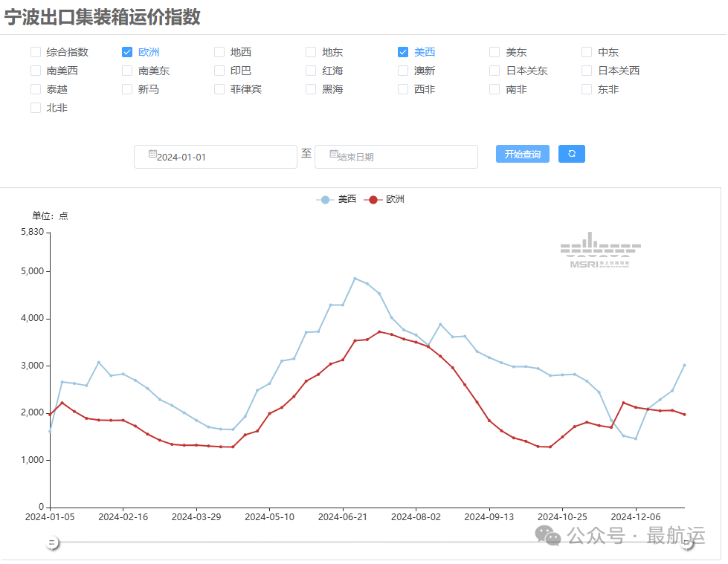This screenshot has width=728, height=564.
Task: Click the right zoom slider handle
Action: point(687,543)
